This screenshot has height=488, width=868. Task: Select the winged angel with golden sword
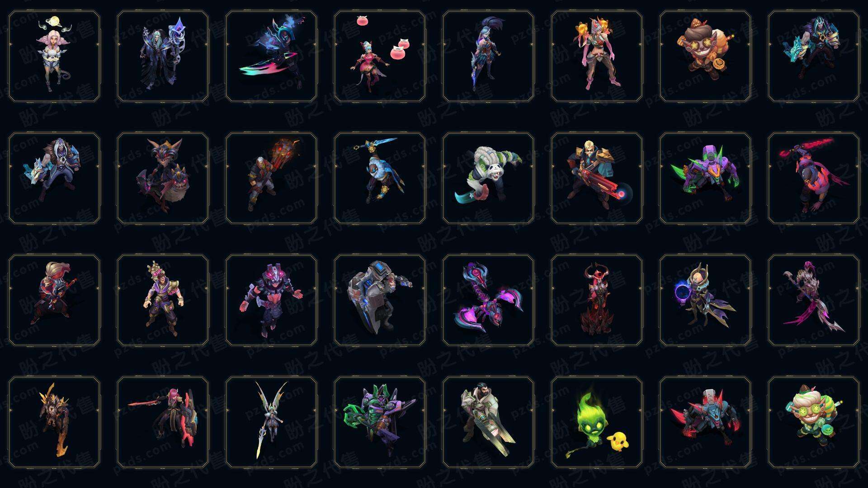(x=271, y=422)
